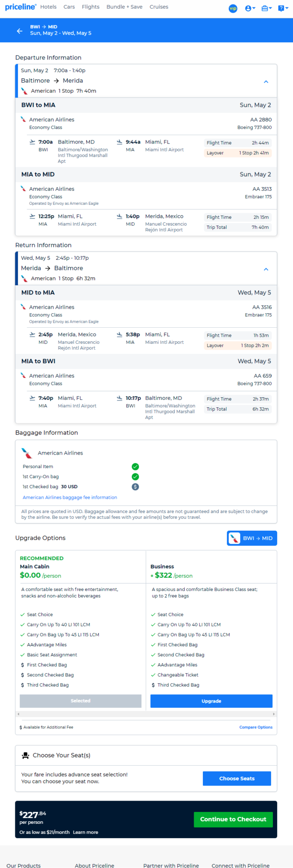Click the Choose Seats button
Image resolution: width=293 pixels, height=868 pixels.
tap(237, 778)
